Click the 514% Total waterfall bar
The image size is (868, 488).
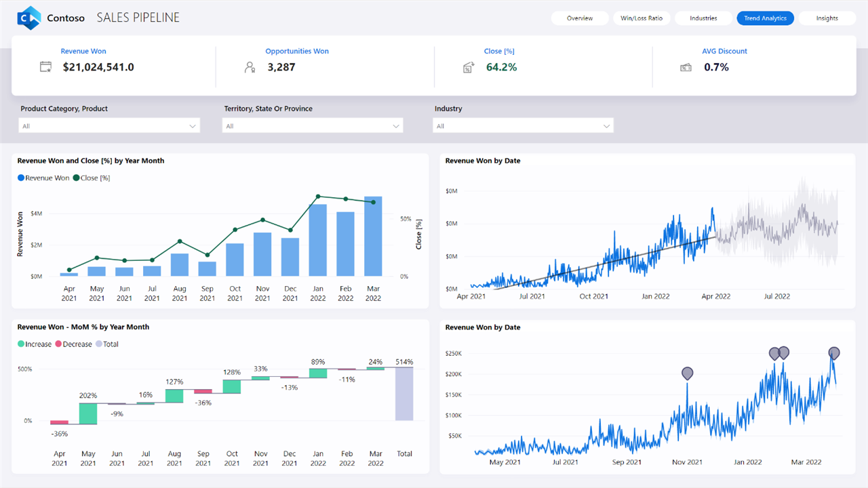[x=404, y=394]
